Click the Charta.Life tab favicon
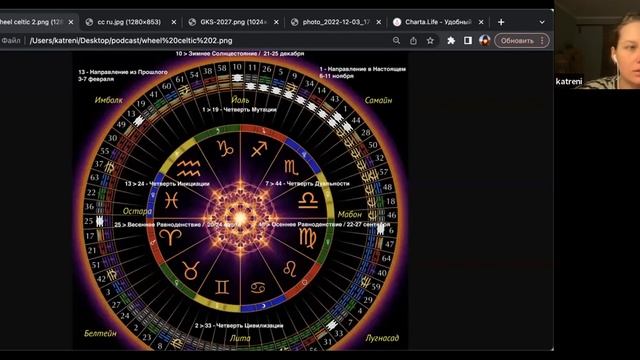Viewport: 640px width, 360px height. (x=397, y=22)
